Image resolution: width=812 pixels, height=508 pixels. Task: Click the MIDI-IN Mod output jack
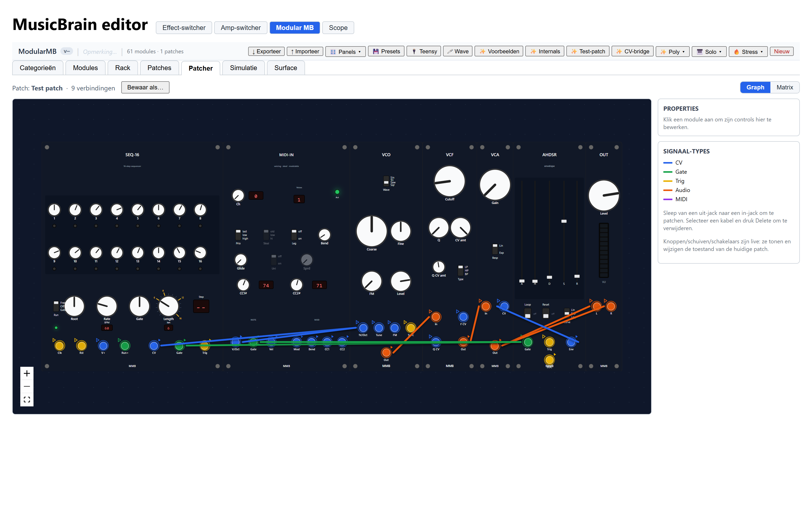click(x=296, y=342)
